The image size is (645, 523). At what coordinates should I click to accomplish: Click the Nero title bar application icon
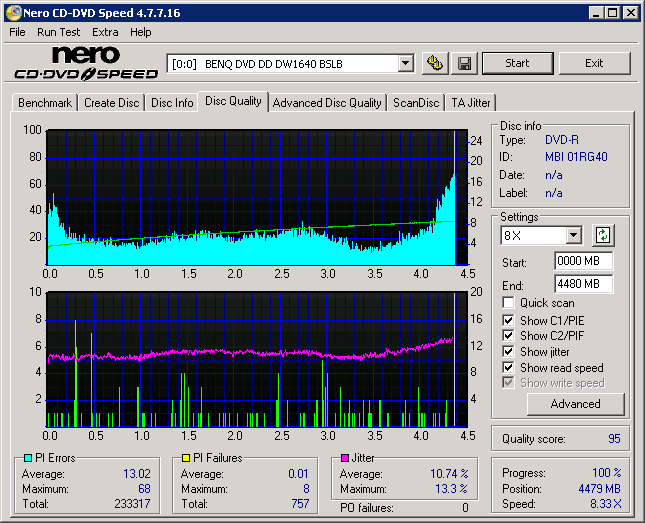tap(12, 13)
